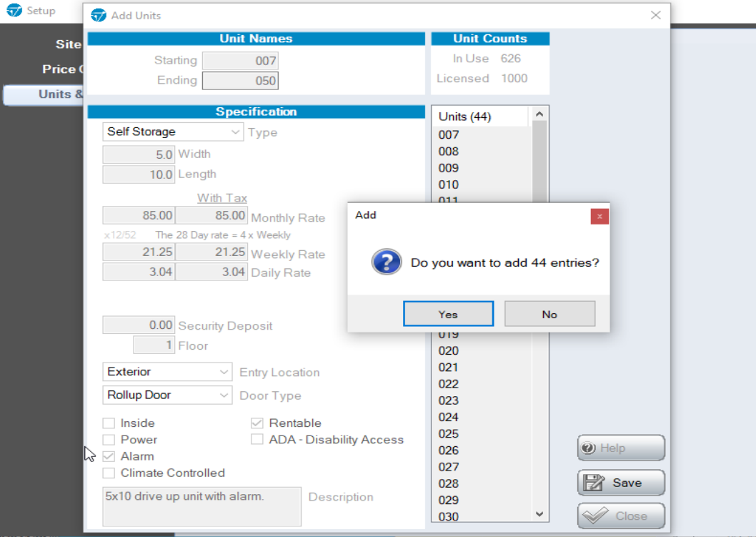756x537 pixels.
Task: Close the Add confirmation dialog
Action: click(600, 216)
